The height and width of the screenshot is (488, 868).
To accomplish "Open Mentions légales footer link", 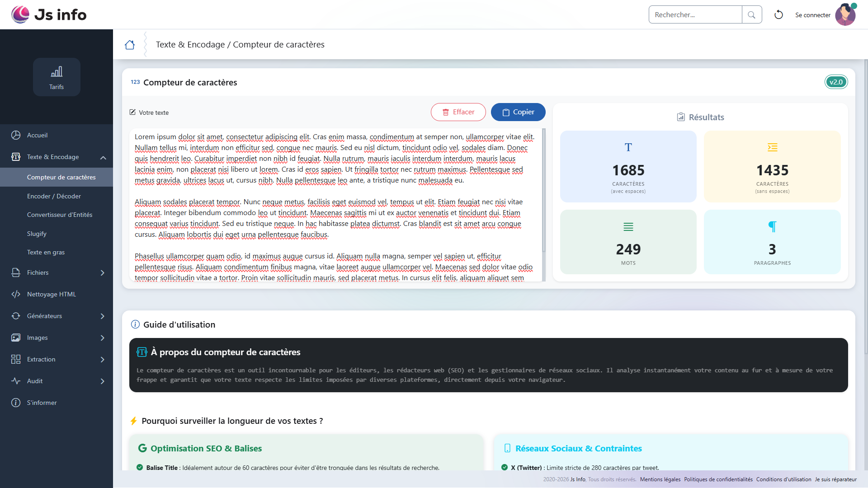I will [x=660, y=479].
